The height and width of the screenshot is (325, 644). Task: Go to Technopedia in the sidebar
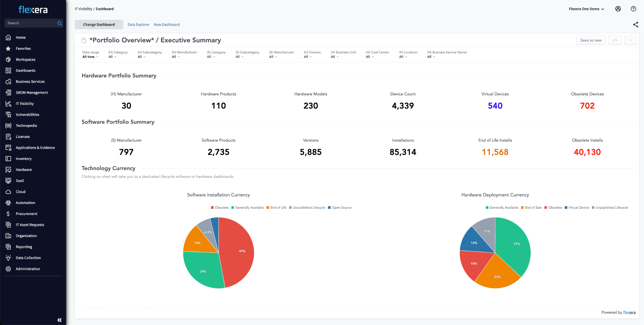tap(26, 126)
